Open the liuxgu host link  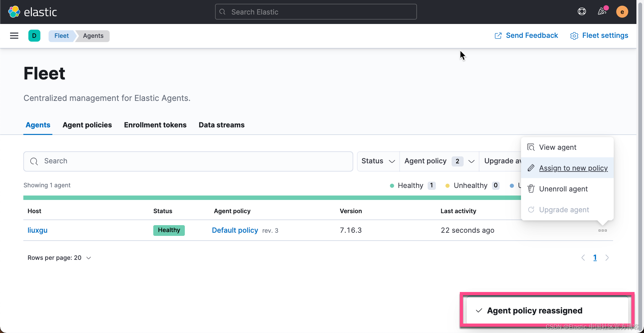38,230
